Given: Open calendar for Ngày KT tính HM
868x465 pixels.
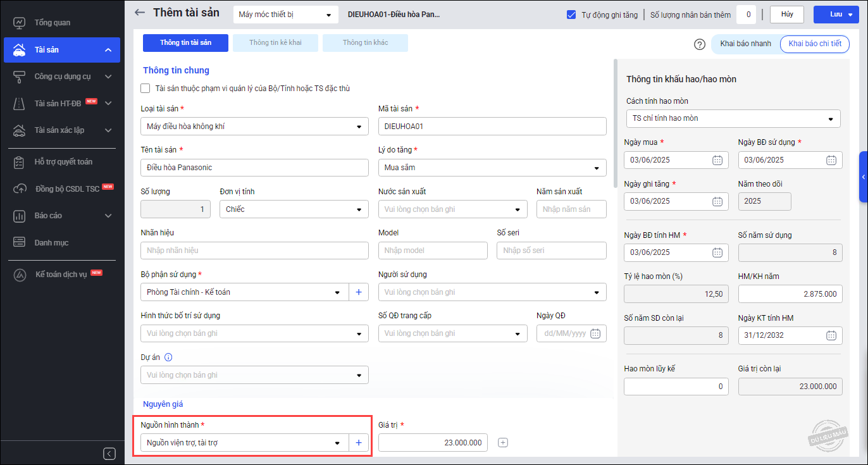Looking at the screenshot, I should [x=831, y=335].
